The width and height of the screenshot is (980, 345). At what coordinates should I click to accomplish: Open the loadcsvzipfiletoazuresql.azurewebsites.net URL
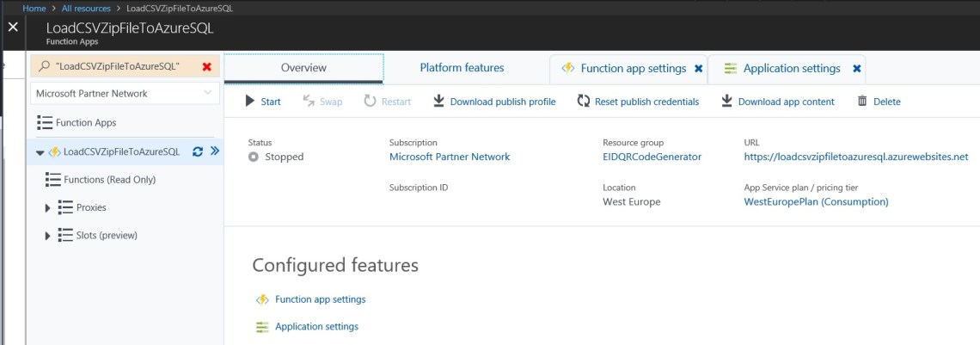[855, 157]
